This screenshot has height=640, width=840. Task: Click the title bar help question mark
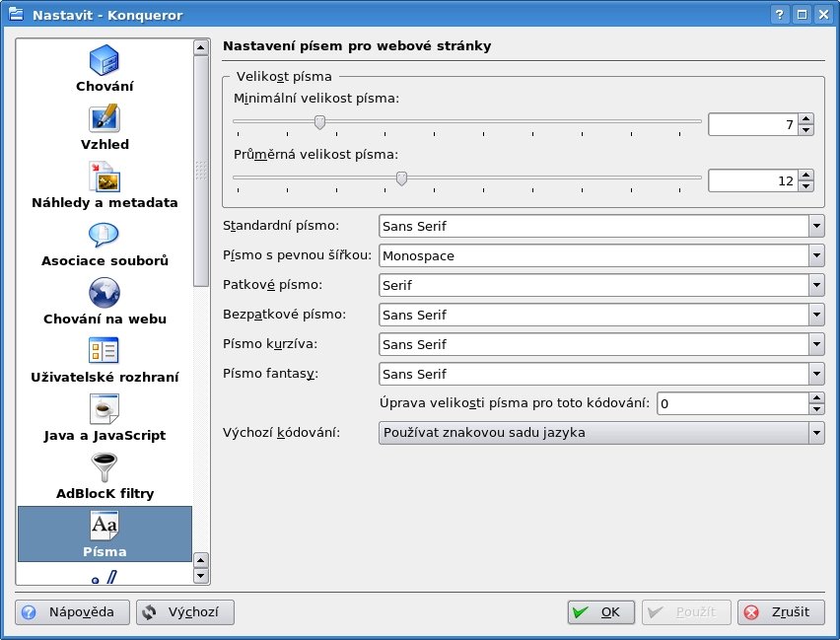tap(780, 15)
